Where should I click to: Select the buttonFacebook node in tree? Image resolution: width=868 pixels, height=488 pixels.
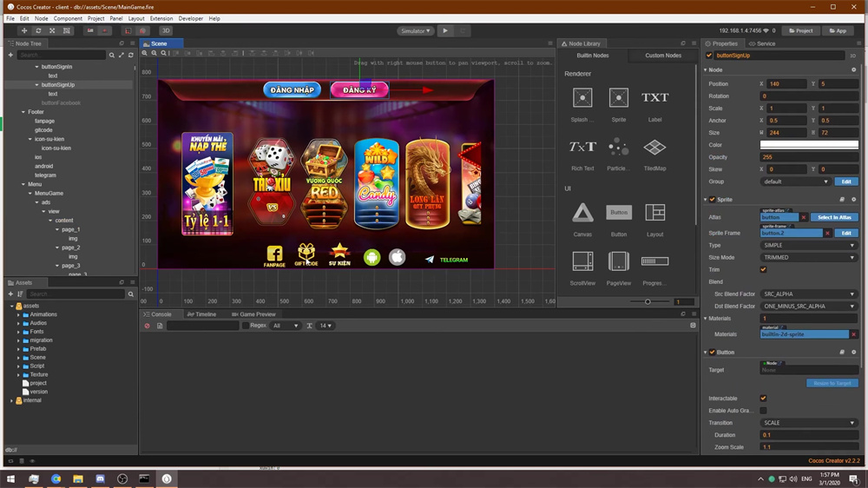click(61, 102)
